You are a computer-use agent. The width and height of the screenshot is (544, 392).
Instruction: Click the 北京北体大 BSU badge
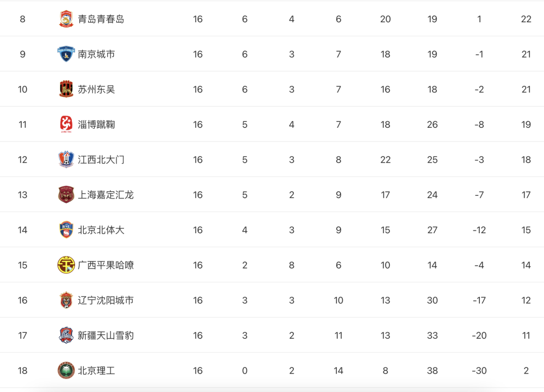pos(66,230)
